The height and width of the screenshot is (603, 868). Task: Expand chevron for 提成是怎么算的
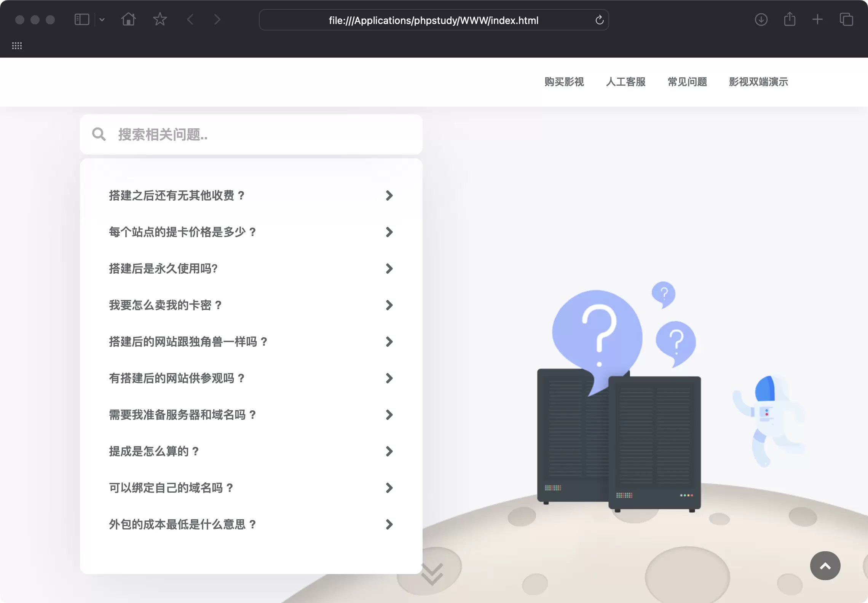coord(389,451)
